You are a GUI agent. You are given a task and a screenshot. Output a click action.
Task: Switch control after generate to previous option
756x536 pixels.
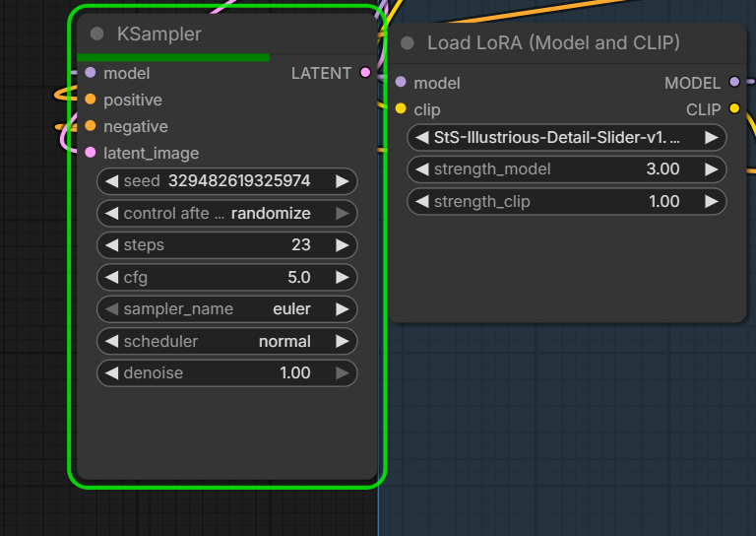[112, 213]
